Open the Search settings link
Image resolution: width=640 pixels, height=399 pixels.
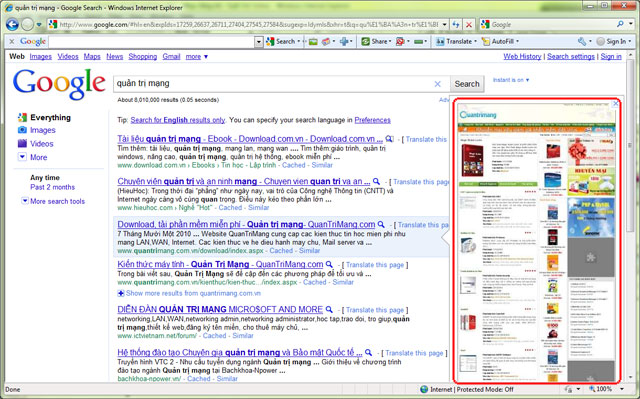click(x=571, y=56)
